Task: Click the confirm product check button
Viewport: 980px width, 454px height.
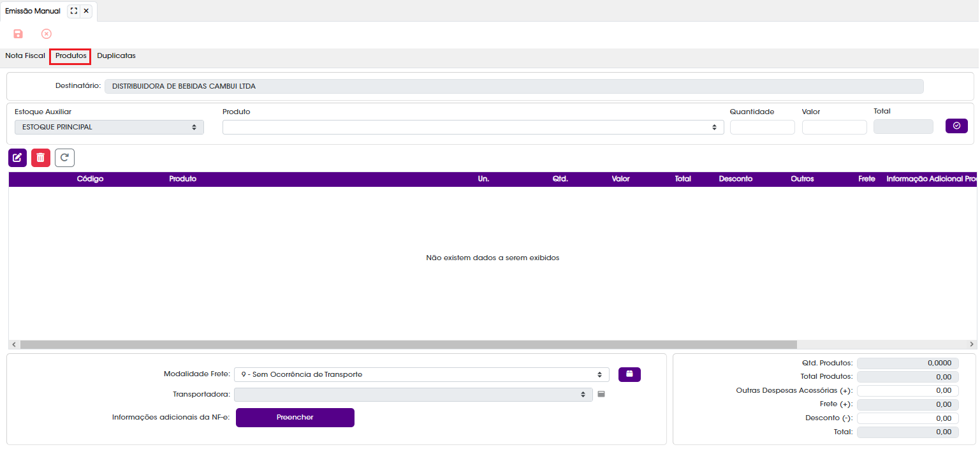Action: point(956,126)
